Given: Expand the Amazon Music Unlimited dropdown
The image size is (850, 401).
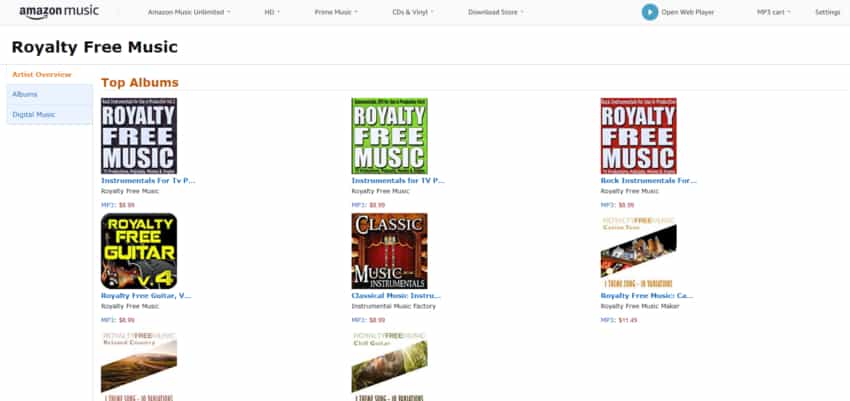Looking at the screenshot, I should (189, 12).
